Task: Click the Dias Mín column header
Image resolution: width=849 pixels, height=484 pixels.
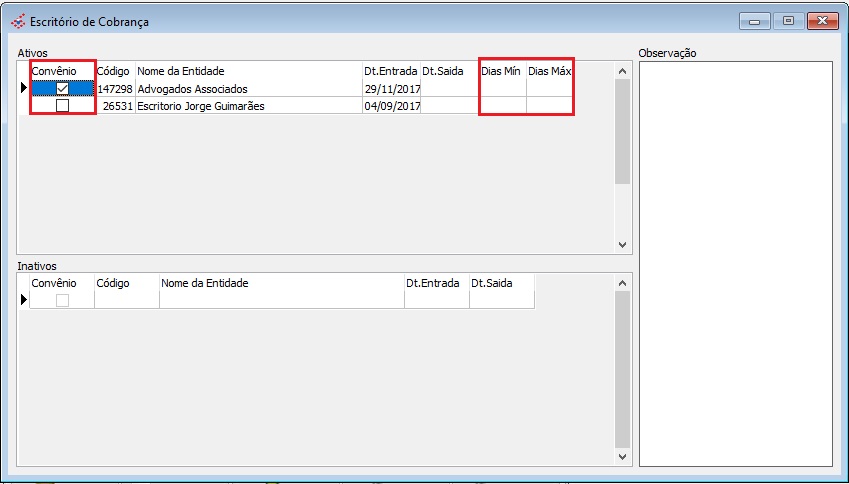Action: pos(502,71)
